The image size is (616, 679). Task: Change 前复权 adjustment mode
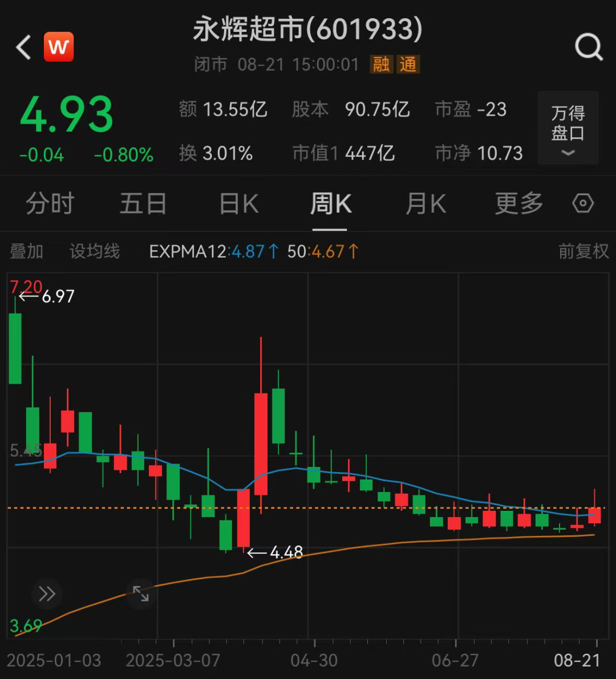pos(583,251)
